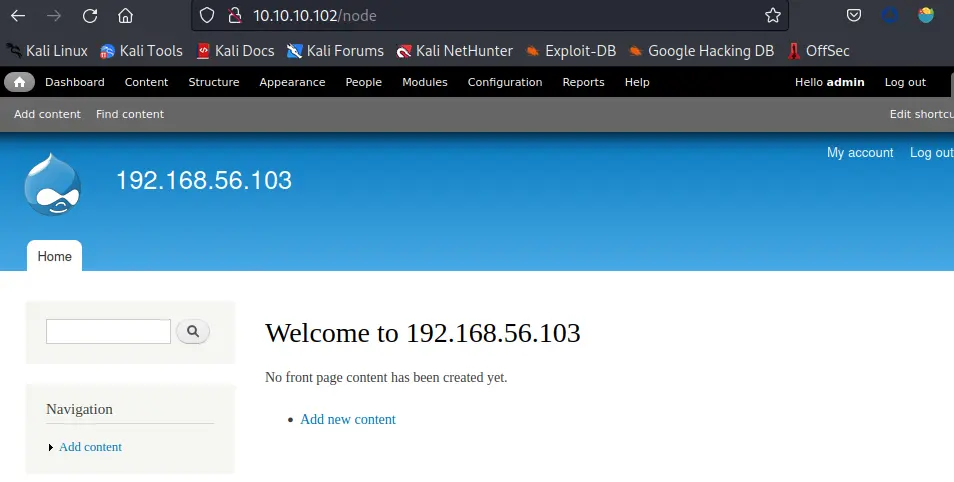Open the Help admin menu
The height and width of the screenshot is (482, 954).
click(636, 82)
